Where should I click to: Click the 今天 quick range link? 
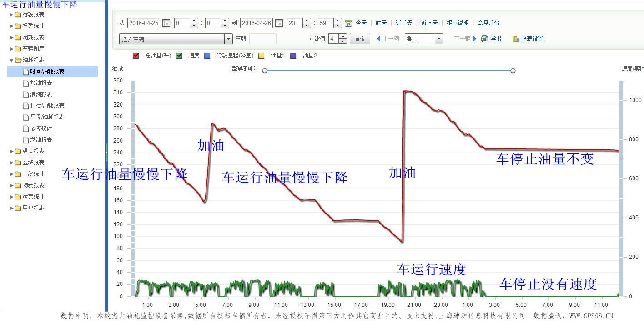(361, 23)
